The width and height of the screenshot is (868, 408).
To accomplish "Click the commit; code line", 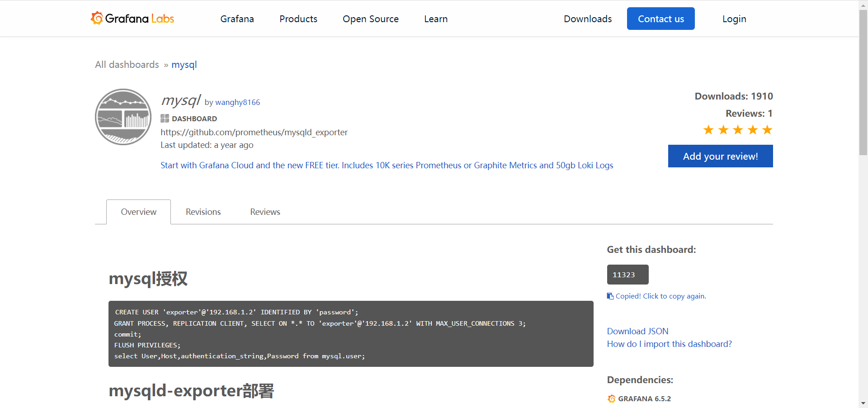I will pos(128,334).
